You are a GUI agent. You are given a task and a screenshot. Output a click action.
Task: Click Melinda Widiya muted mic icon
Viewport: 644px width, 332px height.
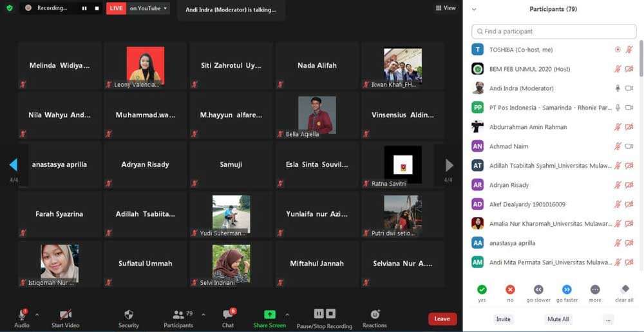[23, 84]
